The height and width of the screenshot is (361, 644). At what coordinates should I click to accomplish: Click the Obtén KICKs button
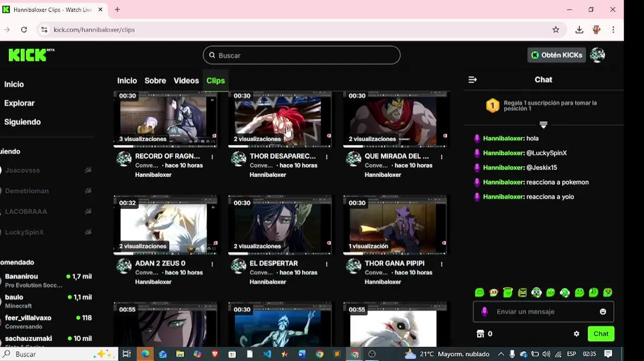coord(557,55)
